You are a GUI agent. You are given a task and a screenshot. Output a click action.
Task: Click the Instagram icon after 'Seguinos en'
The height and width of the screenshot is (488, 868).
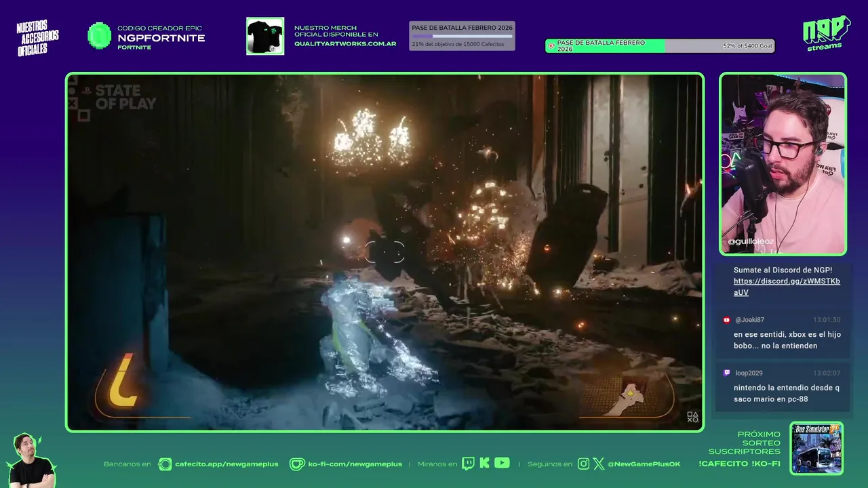click(x=584, y=464)
